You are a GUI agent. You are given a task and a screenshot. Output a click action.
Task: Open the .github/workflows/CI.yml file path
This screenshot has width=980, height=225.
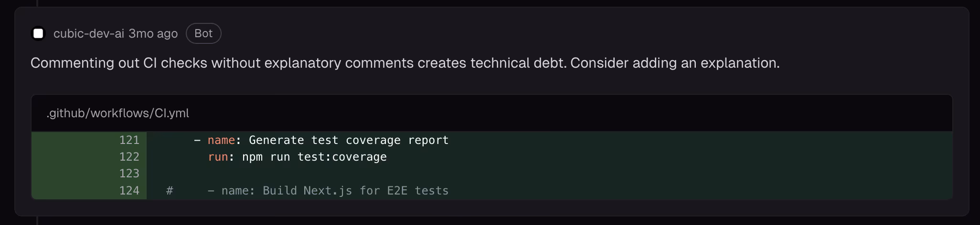tap(118, 113)
